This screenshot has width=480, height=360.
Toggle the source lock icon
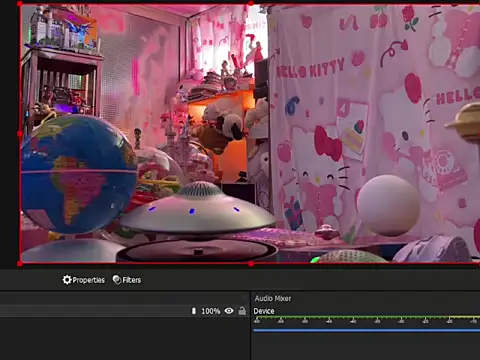point(242,311)
